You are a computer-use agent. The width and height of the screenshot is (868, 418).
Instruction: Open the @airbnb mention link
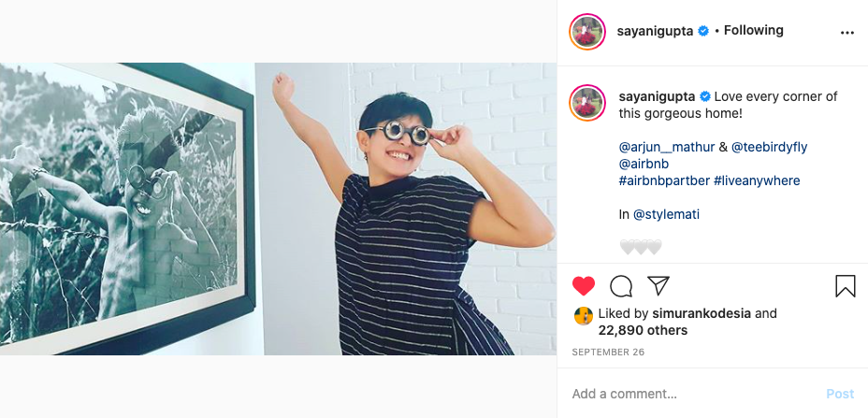(644, 164)
